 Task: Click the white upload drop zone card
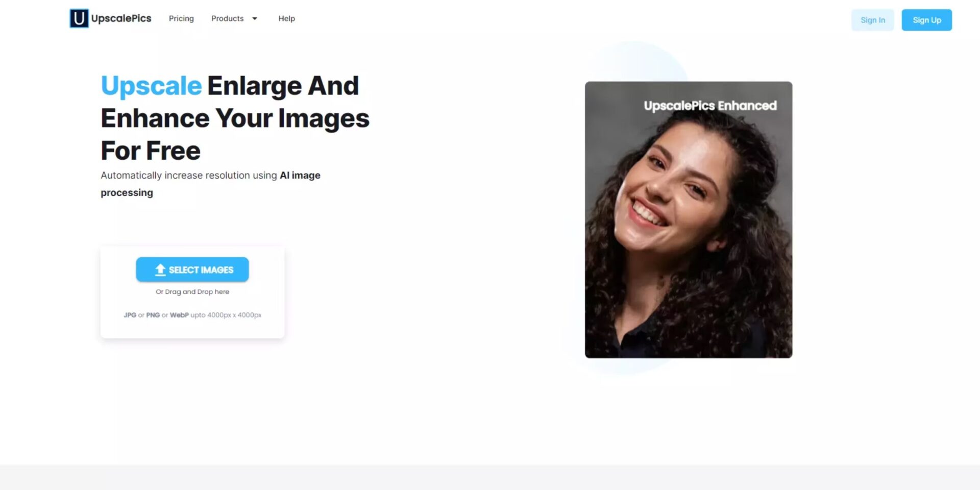[x=192, y=292]
